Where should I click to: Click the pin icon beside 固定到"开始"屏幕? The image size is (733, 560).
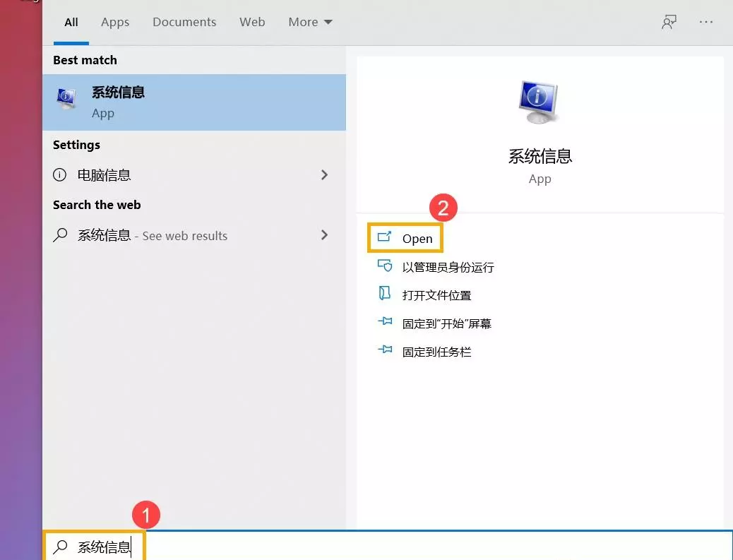coord(385,323)
